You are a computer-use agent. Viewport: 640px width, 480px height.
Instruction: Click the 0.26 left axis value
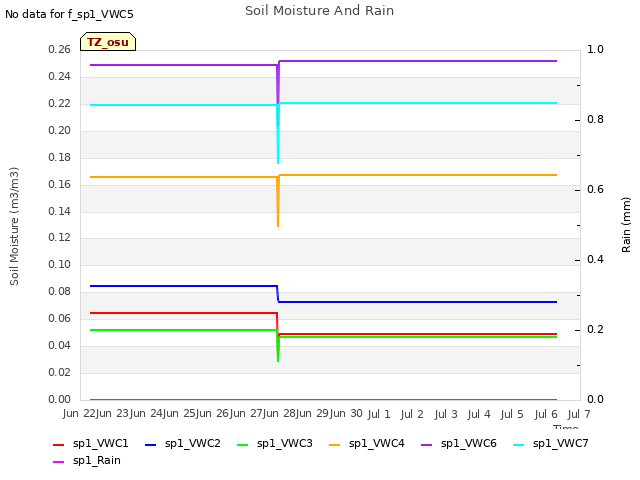[60, 50]
